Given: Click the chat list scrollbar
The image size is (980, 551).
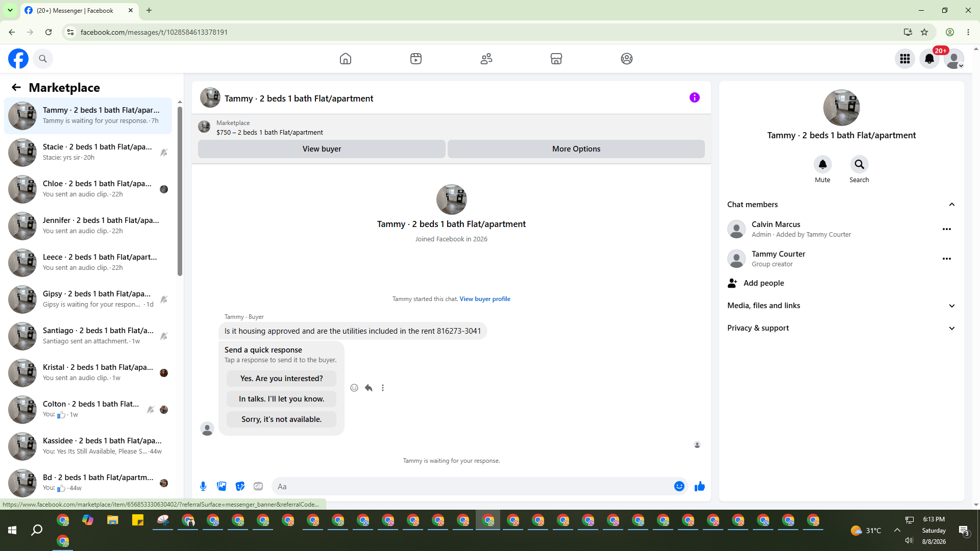Looking at the screenshot, I should (180, 191).
